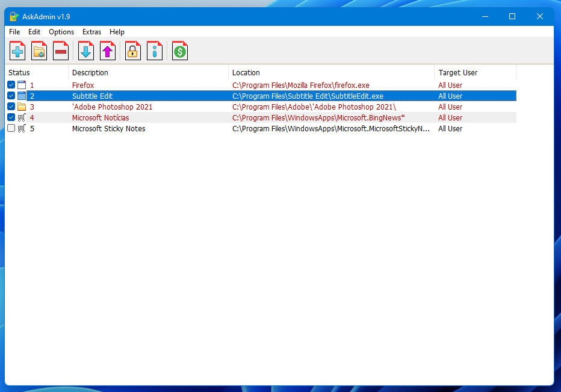Click the AskAdmin icon in title bar
Image resolution: width=561 pixels, height=392 pixels.
(x=14, y=16)
